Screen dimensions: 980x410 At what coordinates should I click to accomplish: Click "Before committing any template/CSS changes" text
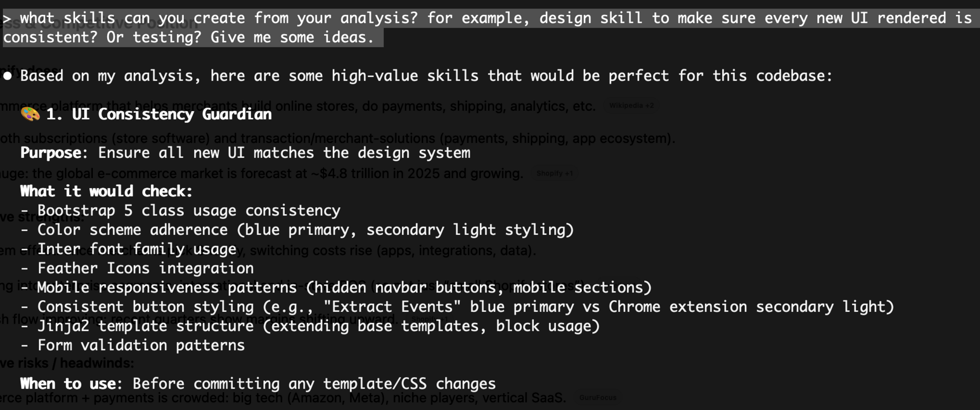pyautogui.click(x=314, y=383)
